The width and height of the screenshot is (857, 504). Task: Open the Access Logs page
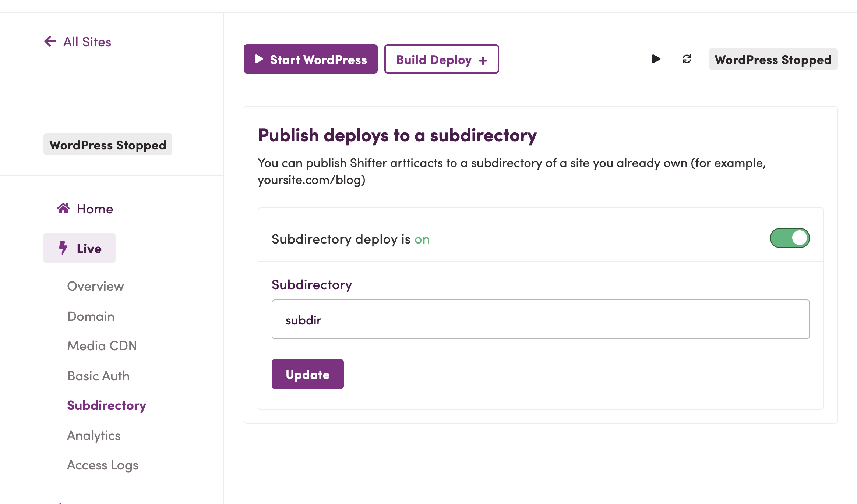[x=102, y=465]
